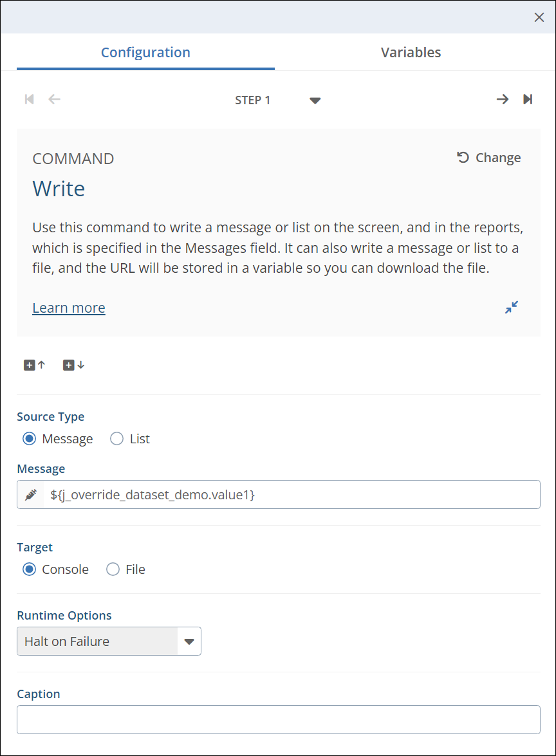Click the Change command button
This screenshot has height=756, width=556.
click(489, 158)
